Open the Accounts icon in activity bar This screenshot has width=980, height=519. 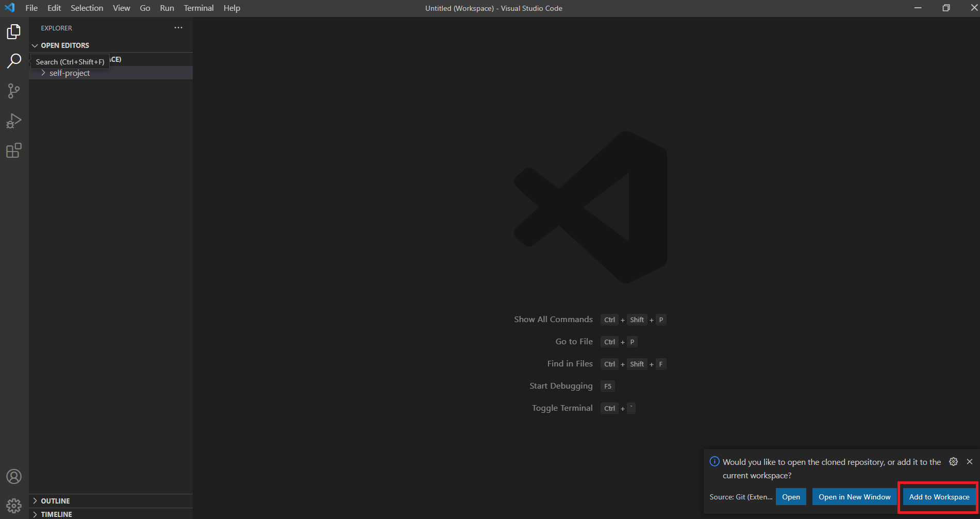[14, 477]
